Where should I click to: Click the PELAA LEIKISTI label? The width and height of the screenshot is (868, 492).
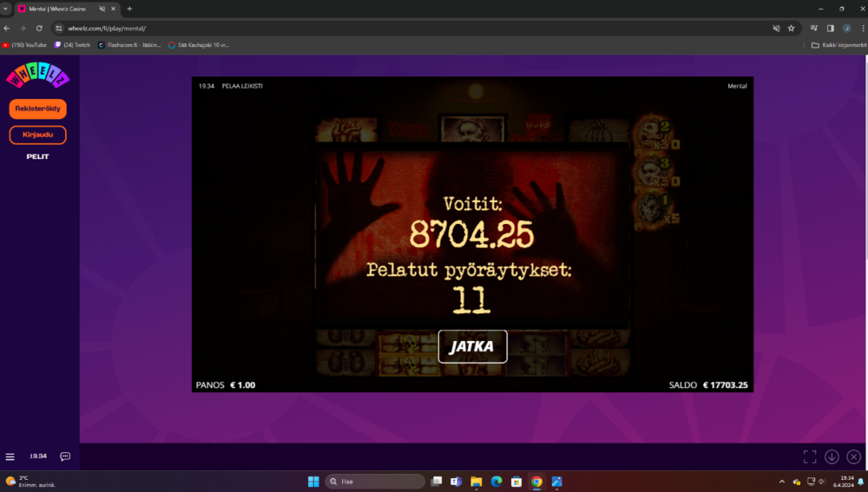point(242,86)
